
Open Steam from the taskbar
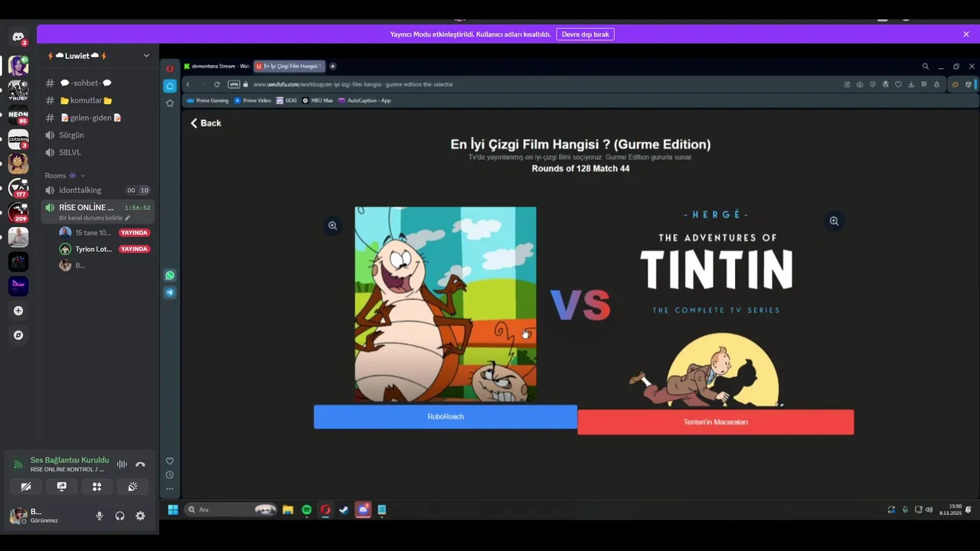tap(344, 510)
